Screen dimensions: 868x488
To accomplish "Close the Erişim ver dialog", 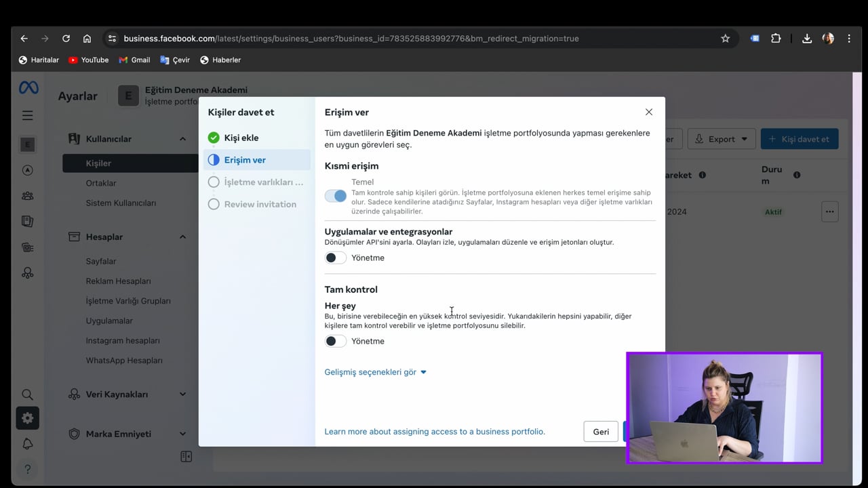I will (649, 112).
